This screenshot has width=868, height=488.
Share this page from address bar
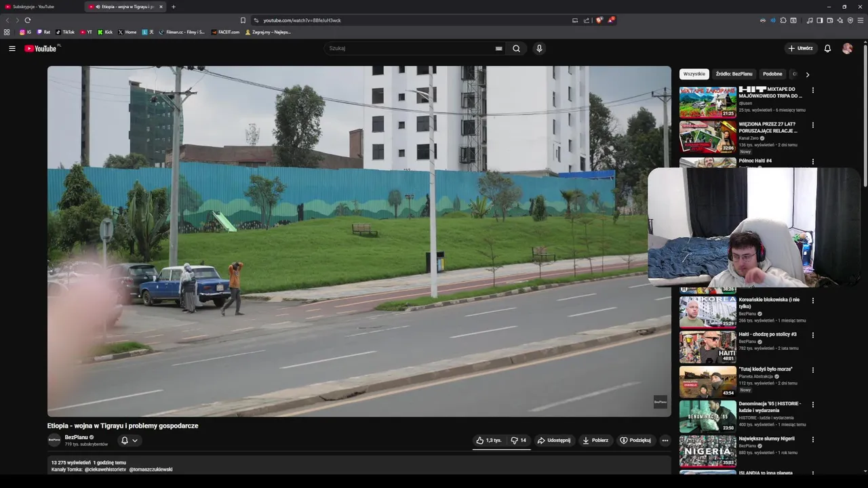587,20
